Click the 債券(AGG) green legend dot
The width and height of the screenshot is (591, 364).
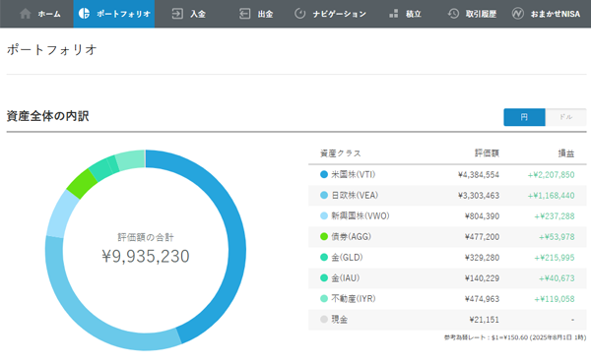coord(324,236)
